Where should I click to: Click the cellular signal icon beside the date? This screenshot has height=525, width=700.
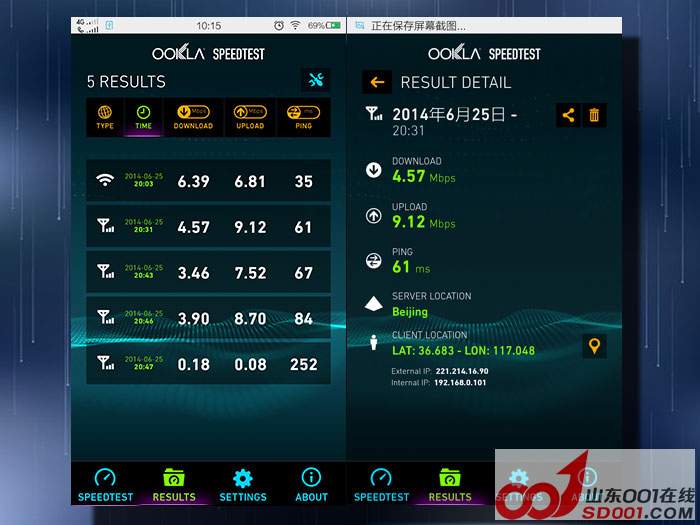[x=374, y=113]
